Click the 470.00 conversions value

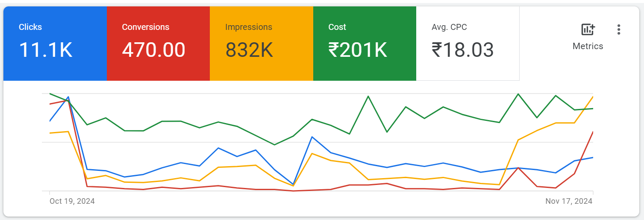pyautogui.click(x=154, y=50)
